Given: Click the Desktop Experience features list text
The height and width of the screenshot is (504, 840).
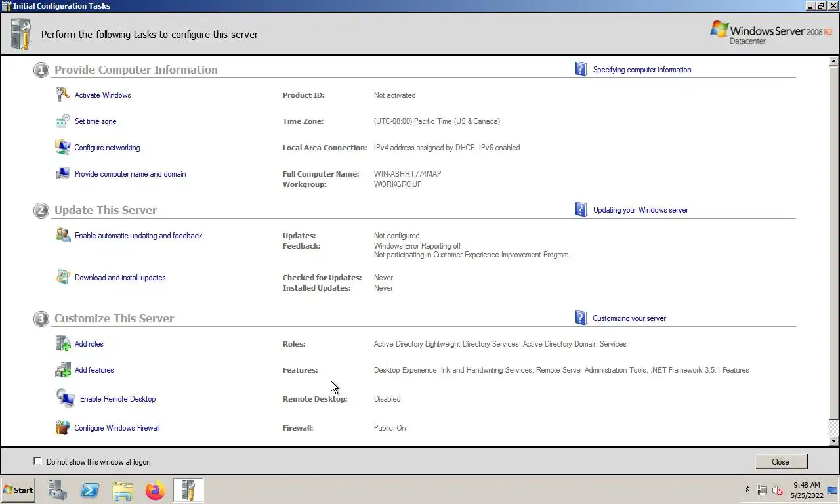Looking at the screenshot, I should [x=561, y=370].
